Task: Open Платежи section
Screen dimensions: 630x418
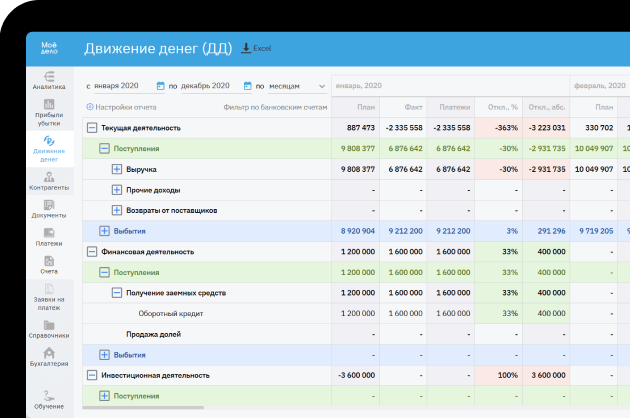Action: 49,237
